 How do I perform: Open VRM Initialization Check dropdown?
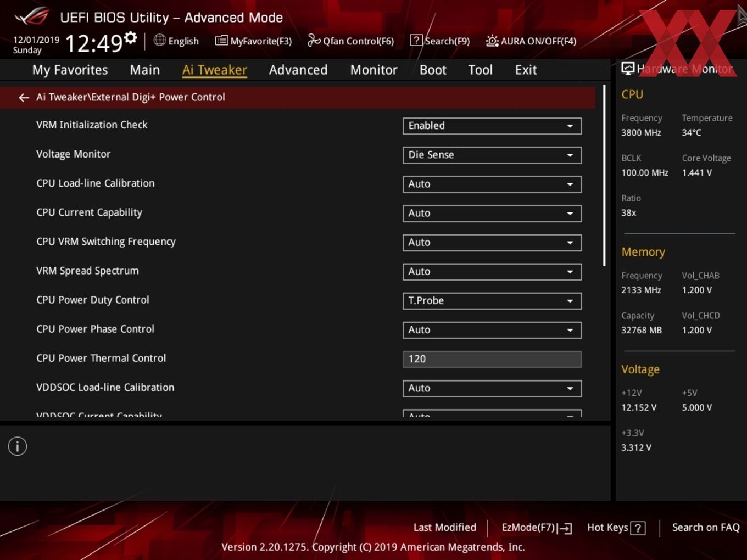coord(492,126)
